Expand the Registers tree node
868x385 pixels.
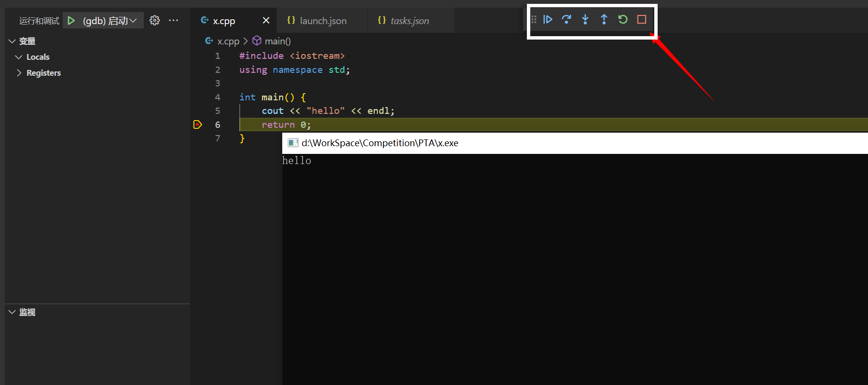[x=19, y=73]
